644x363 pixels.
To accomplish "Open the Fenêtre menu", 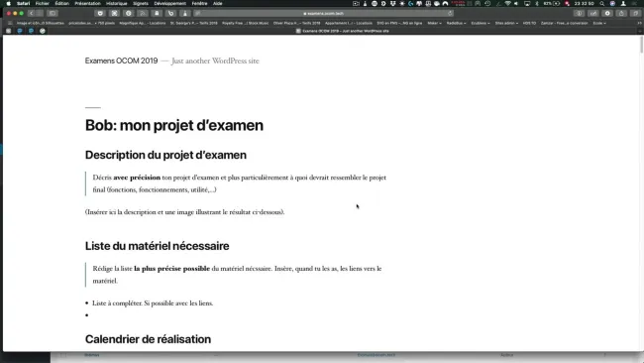I will [199, 3].
